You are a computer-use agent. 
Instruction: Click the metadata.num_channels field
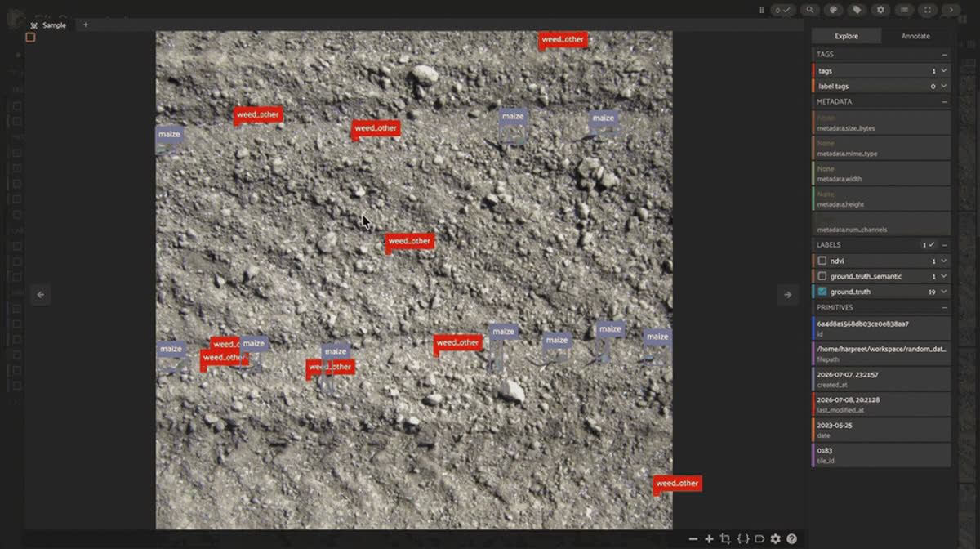point(881,225)
